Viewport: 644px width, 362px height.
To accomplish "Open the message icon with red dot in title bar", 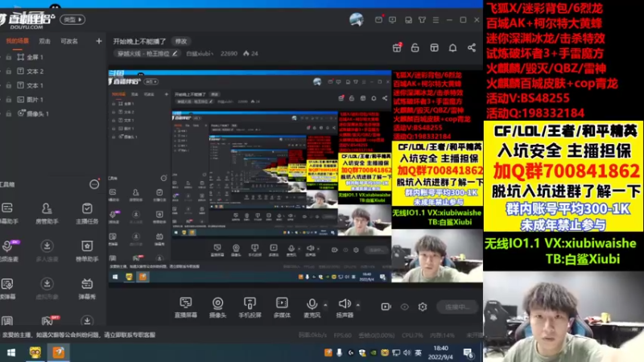I will 378,19.
